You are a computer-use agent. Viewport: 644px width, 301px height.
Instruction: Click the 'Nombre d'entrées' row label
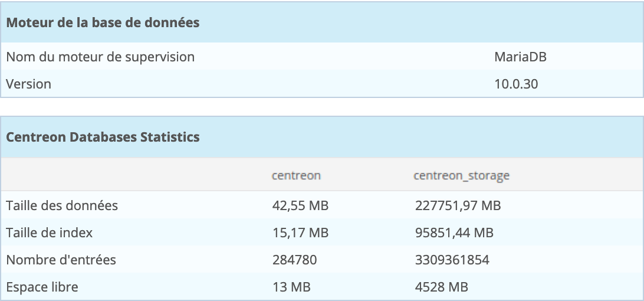point(61,260)
